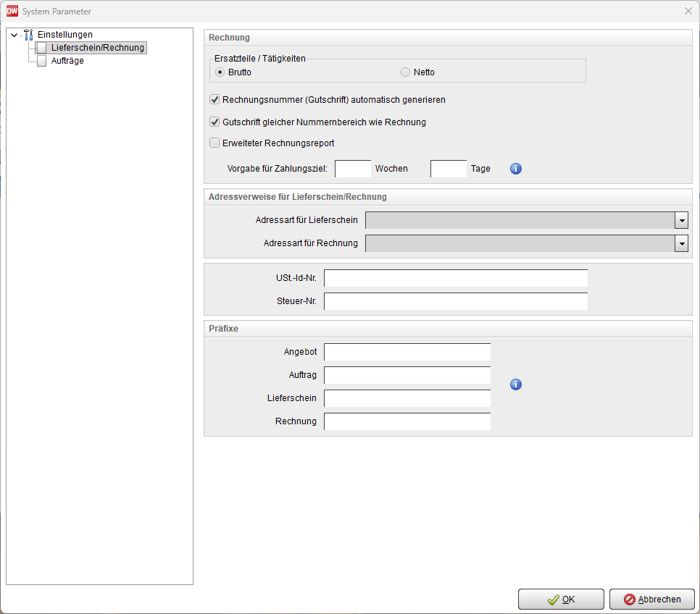Click the Abbrechen button
The height and width of the screenshot is (614, 700).
click(x=652, y=600)
